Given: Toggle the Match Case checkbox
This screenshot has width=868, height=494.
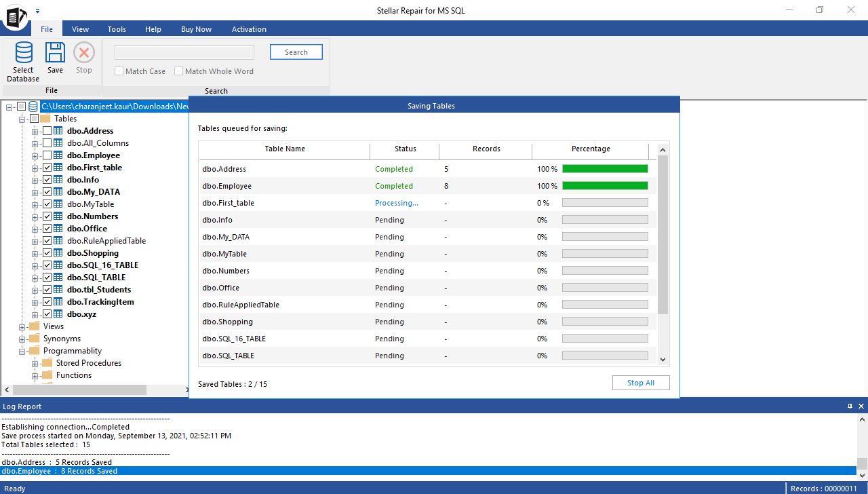Looking at the screenshot, I should click(119, 71).
